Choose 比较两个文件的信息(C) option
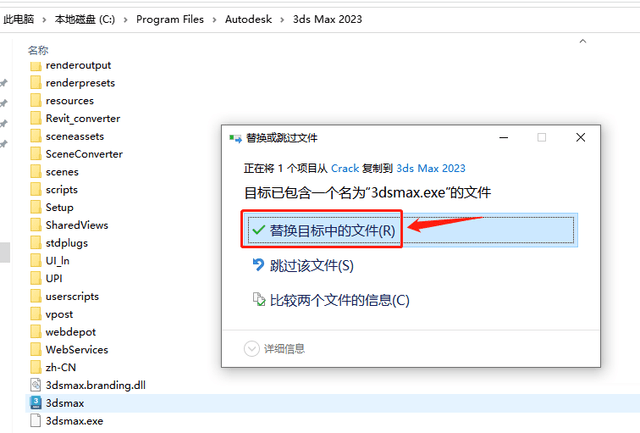Screen dimensions: 640x433 (x=340, y=300)
